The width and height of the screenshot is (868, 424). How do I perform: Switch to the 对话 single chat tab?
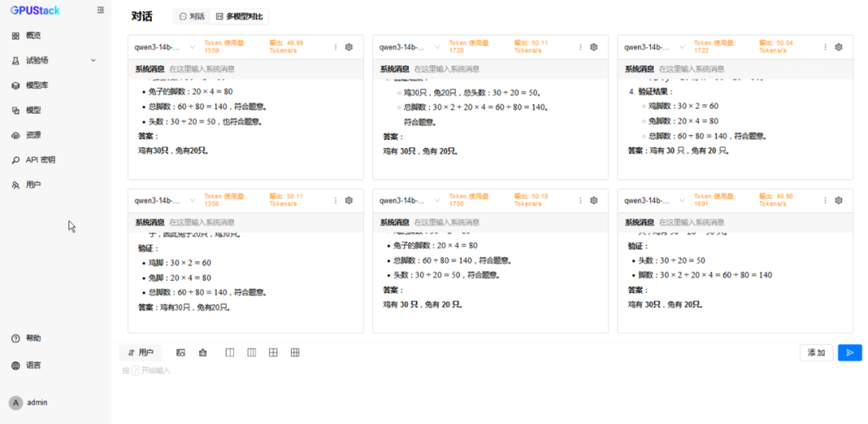click(x=192, y=17)
